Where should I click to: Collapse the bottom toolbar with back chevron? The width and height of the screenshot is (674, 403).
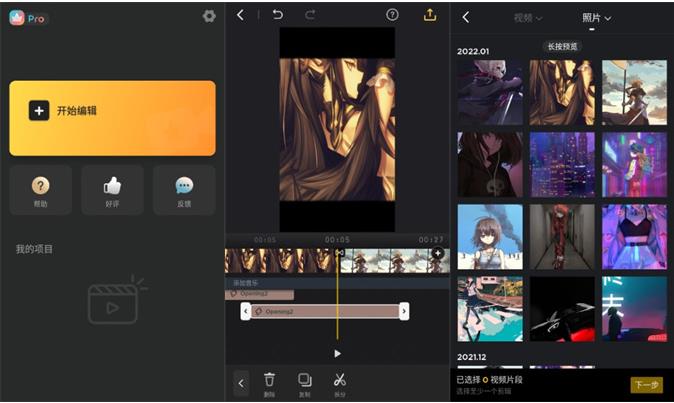(x=241, y=383)
